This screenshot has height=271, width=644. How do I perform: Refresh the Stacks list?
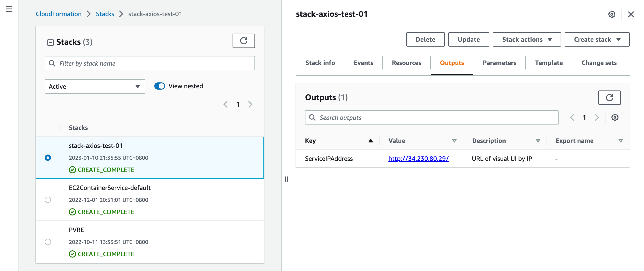(x=244, y=41)
